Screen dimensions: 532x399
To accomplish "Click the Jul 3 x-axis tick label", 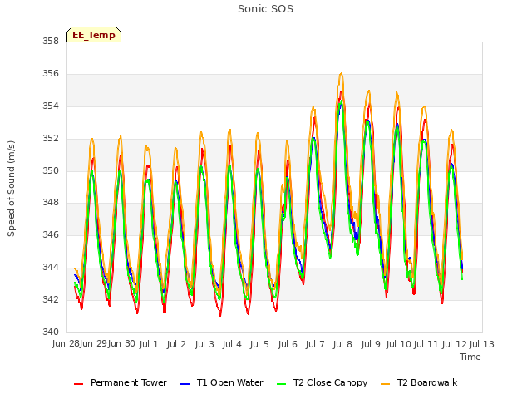I will pos(204,344).
